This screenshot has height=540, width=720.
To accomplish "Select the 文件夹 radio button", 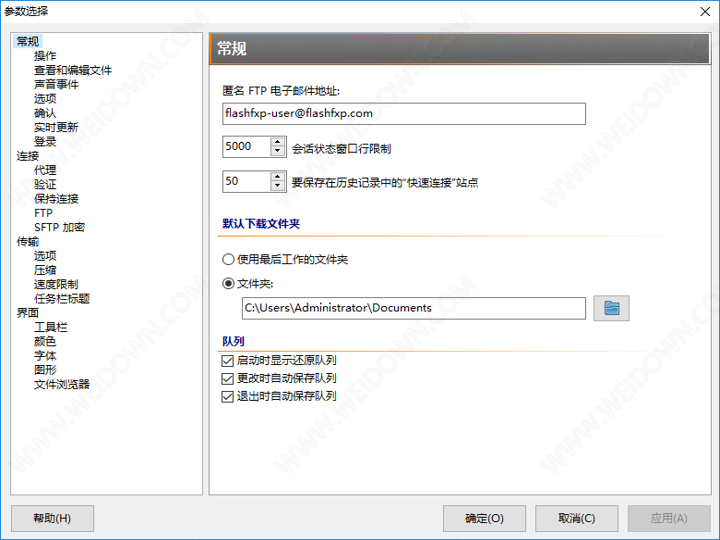I will pos(228,284).
